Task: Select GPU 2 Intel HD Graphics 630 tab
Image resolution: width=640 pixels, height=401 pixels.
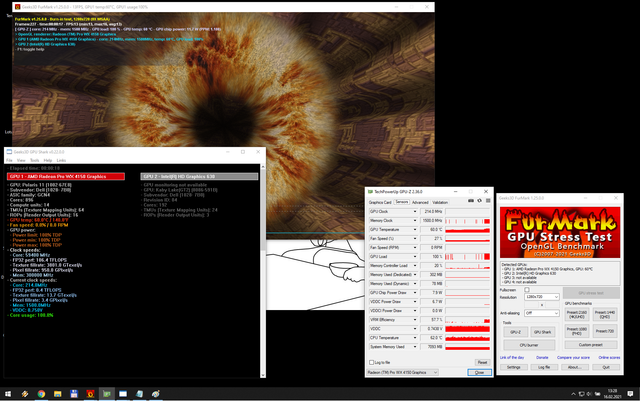Action: point(200,176)
